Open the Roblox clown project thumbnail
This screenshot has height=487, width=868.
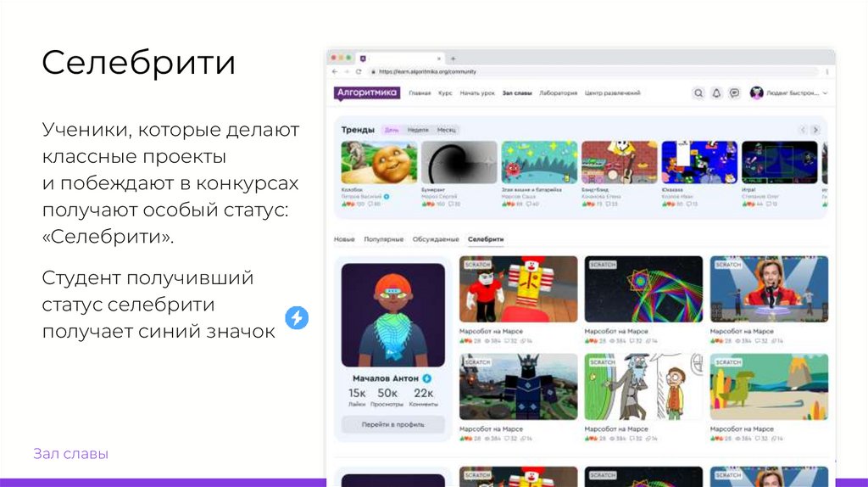518,289
